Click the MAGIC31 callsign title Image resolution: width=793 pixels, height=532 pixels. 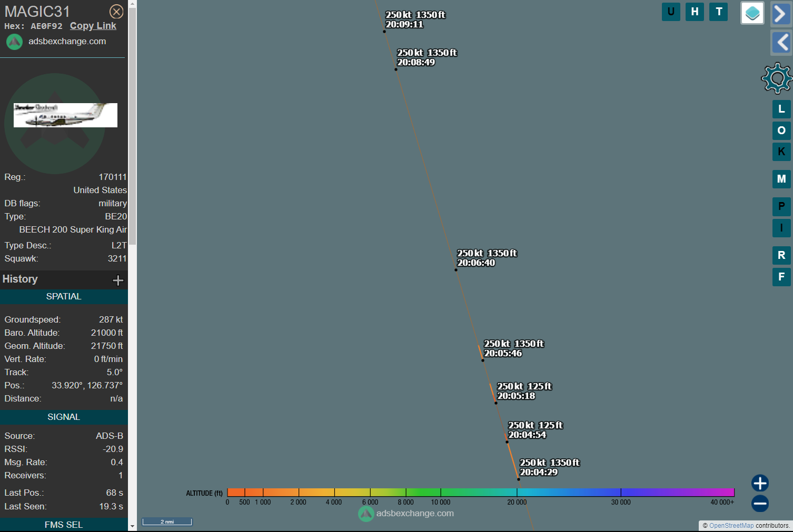(x=37, y=12)
